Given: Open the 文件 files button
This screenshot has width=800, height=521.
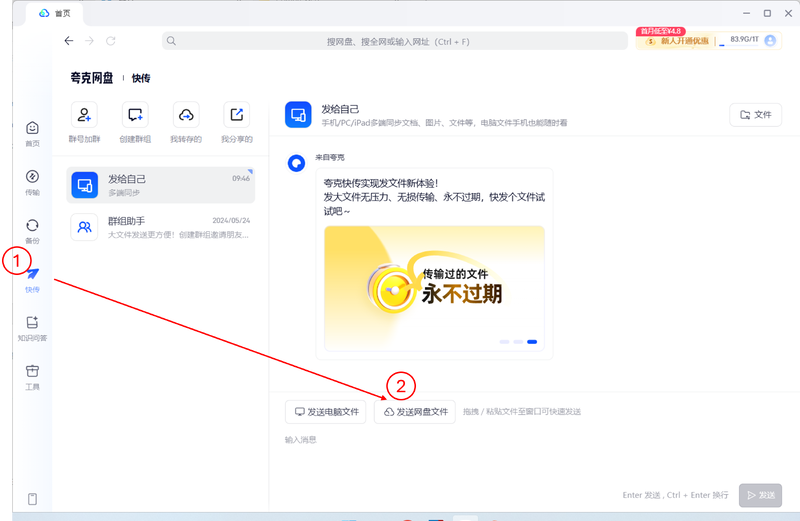Looking at the screenshot, I should pos(756,115).
